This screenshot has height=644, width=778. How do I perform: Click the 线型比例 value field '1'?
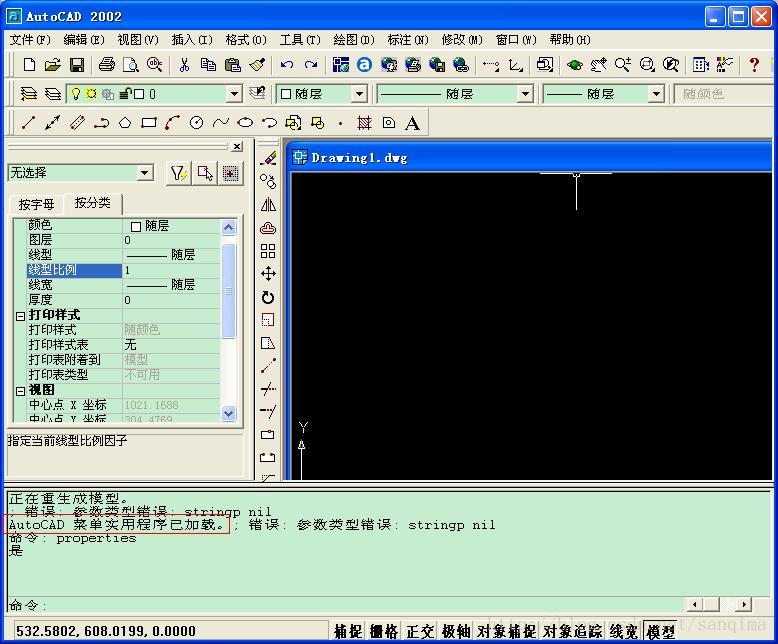pyautogui.click(x=171, y=270)
